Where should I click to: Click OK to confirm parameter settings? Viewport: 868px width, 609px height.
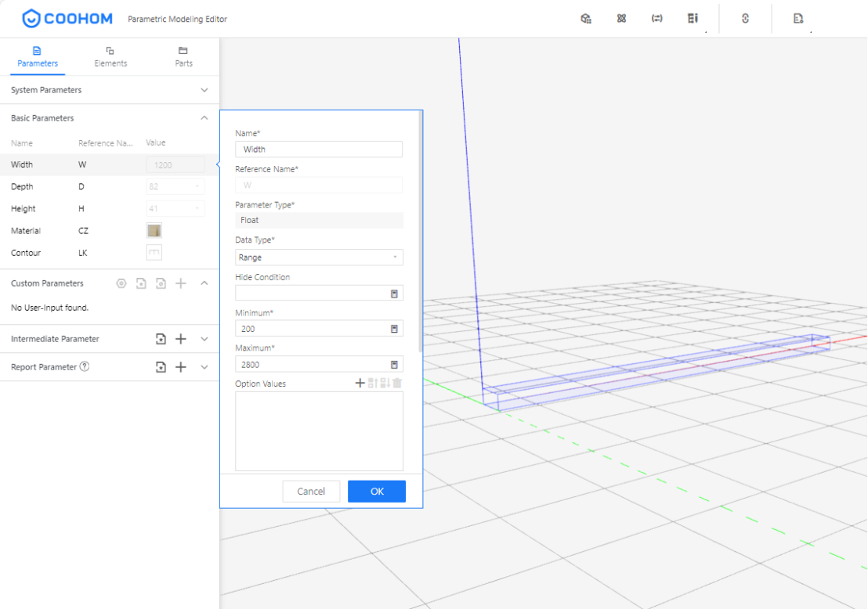coord(377,492)
